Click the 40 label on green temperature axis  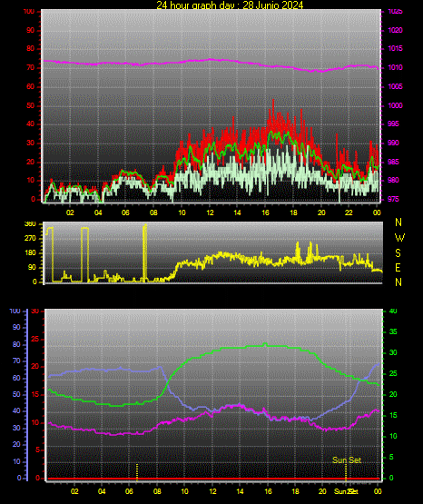(393, 311)
